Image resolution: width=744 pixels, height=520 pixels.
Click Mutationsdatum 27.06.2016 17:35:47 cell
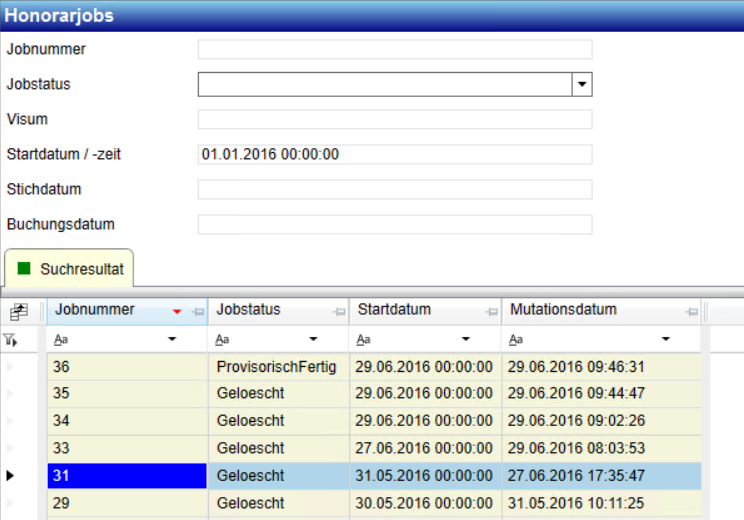[602, 475]
